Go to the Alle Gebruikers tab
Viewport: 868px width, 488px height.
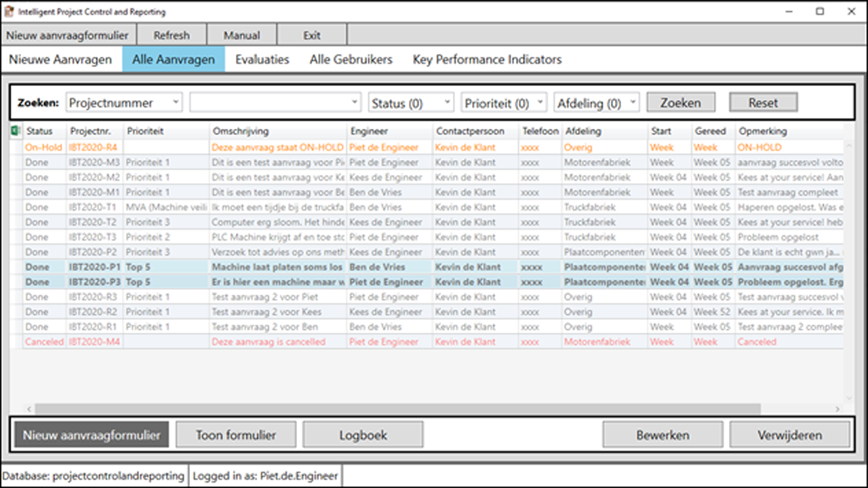click(351, 60)
